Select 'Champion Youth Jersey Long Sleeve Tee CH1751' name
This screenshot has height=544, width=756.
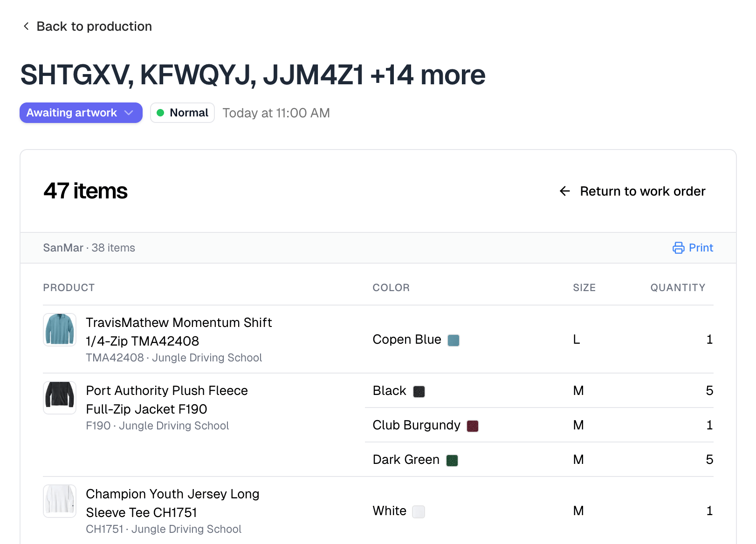(172, 503)
